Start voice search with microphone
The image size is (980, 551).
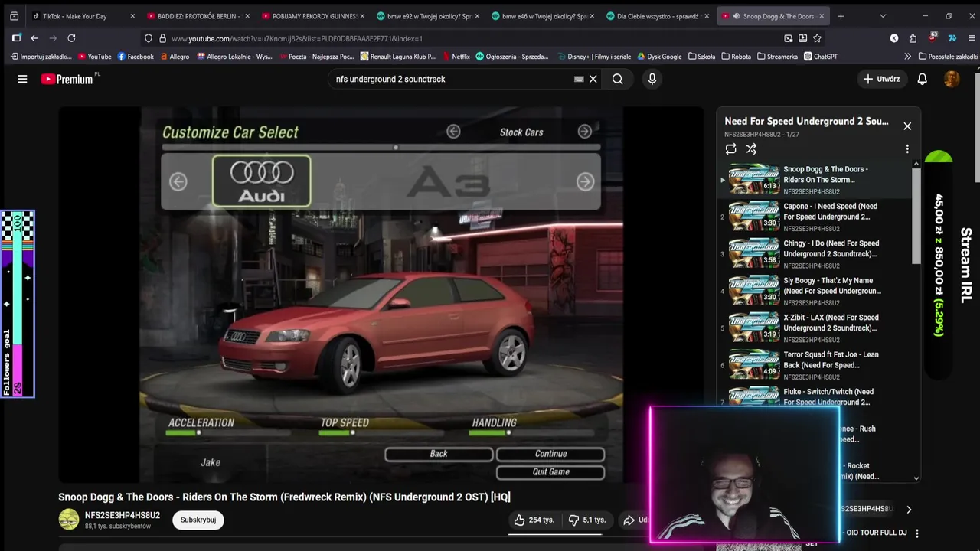coord(652,79)
